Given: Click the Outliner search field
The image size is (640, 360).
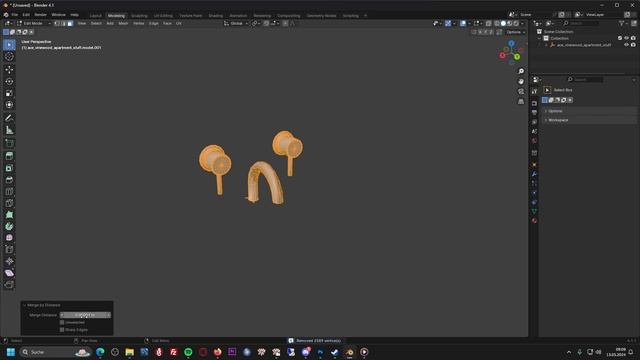Looking at the screenshot, I should (580, 24).
